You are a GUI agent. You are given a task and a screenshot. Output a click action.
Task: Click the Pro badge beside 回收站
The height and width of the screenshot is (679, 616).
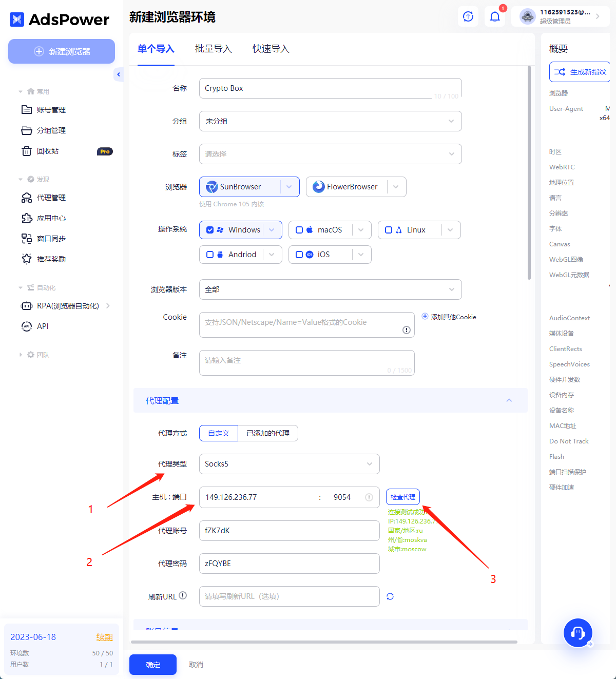[105, 151]
